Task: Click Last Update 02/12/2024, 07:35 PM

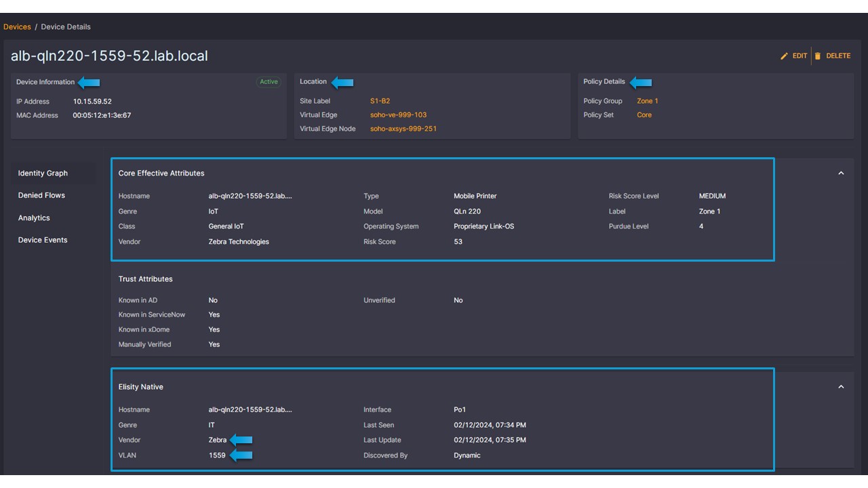Action: (x=490, y=440)
